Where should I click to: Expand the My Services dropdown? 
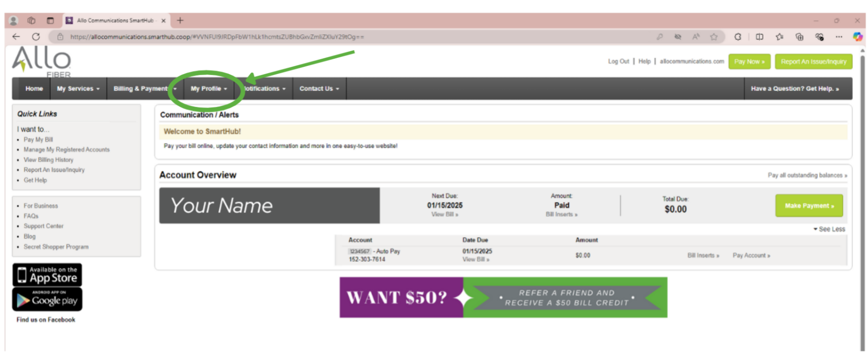point(78,89)
